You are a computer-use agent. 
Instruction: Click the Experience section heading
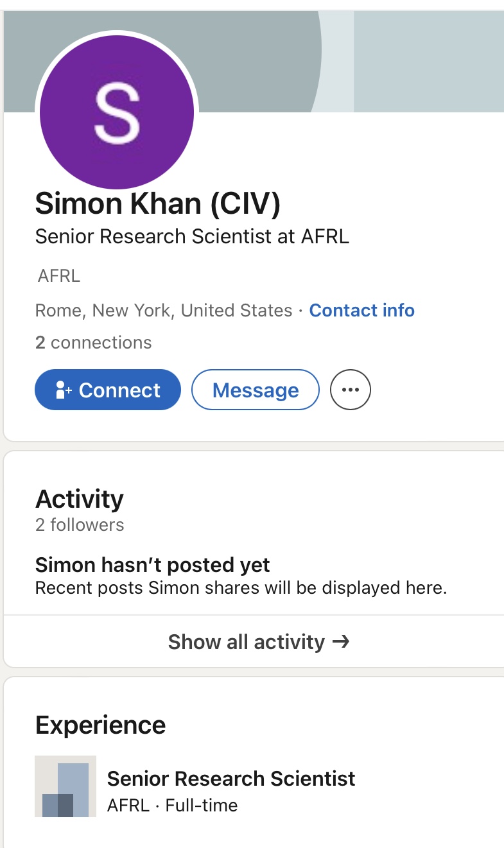coord(100,725)
